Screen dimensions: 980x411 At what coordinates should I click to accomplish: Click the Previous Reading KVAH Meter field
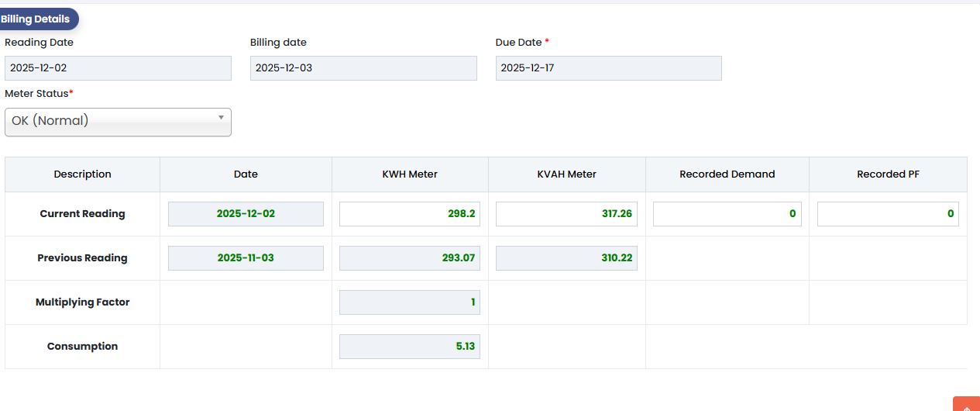[x=566, y=258]
